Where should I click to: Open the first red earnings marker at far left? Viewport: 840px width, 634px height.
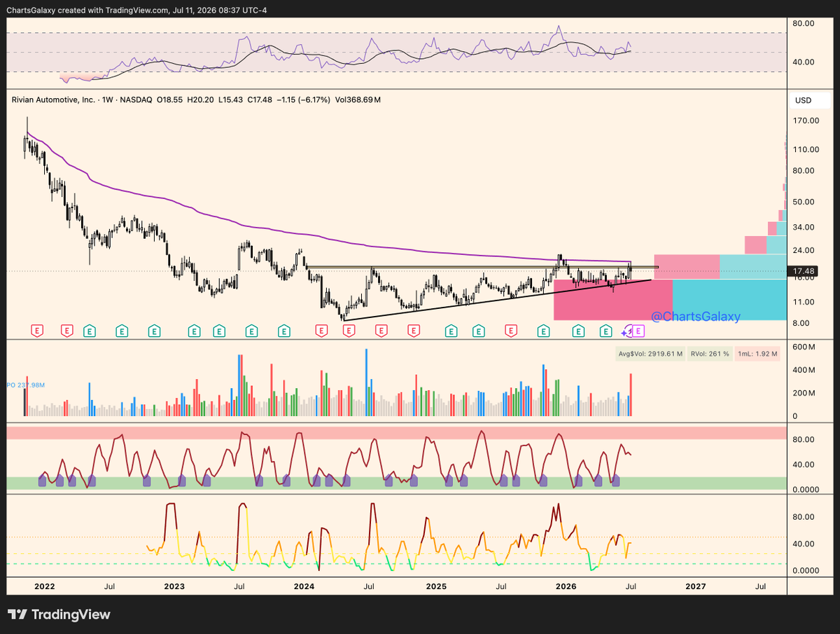pos(38,331)
